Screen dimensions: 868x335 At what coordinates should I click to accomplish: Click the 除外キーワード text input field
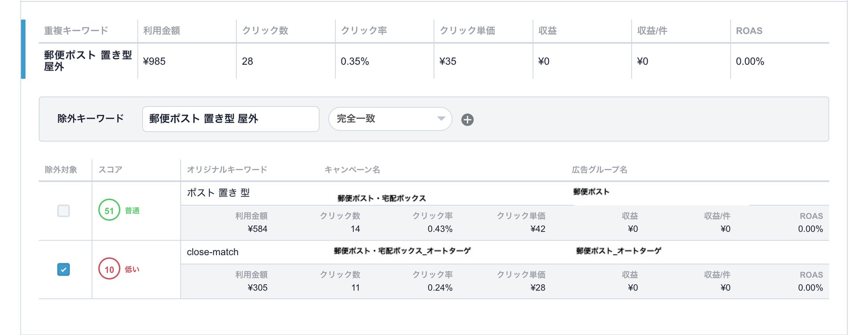point(230,119)
